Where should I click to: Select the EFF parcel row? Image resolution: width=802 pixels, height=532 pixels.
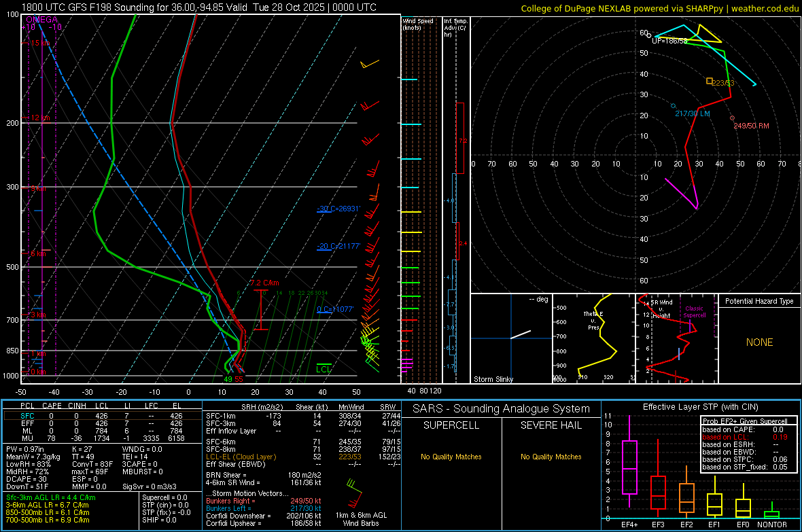[x=103, y=423]
